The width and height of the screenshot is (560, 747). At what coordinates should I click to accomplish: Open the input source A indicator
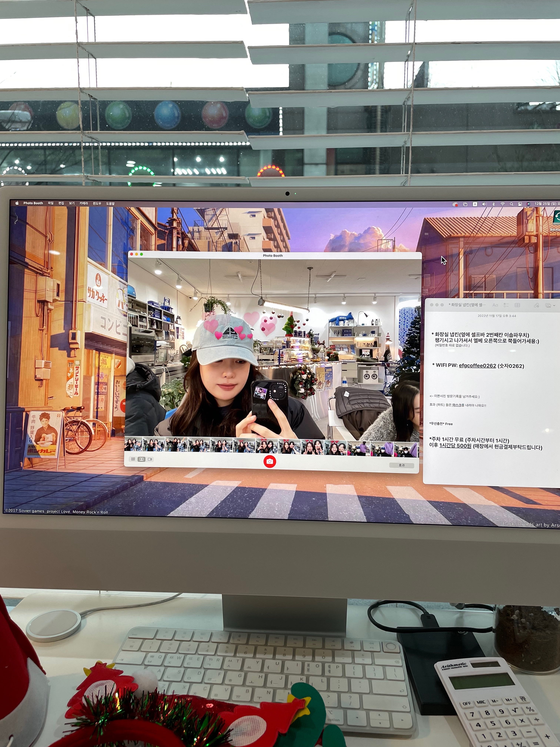click(475, 204)
